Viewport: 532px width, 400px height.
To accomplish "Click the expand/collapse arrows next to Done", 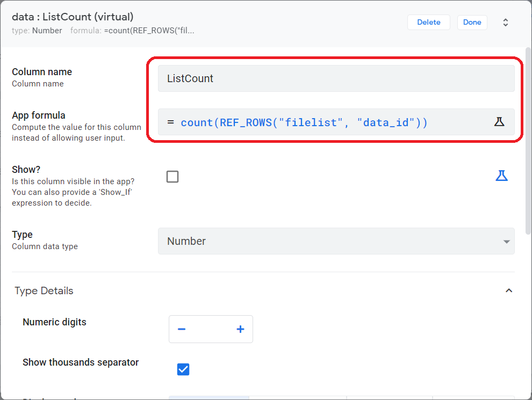I will pyautogui.click(x=505, y=23).
